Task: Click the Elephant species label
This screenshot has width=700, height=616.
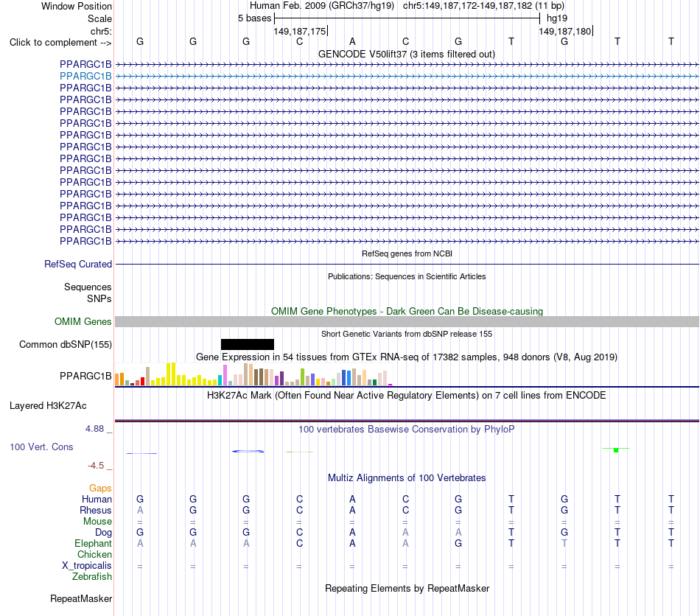Action: (x=93, y=544)
